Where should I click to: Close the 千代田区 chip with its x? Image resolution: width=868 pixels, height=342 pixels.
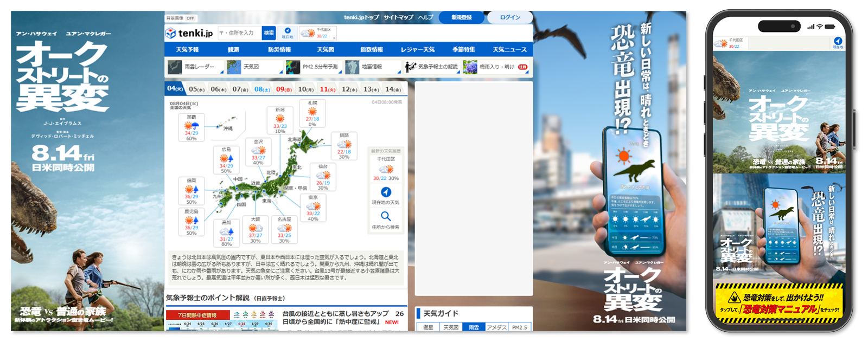(x=334, y=37)
